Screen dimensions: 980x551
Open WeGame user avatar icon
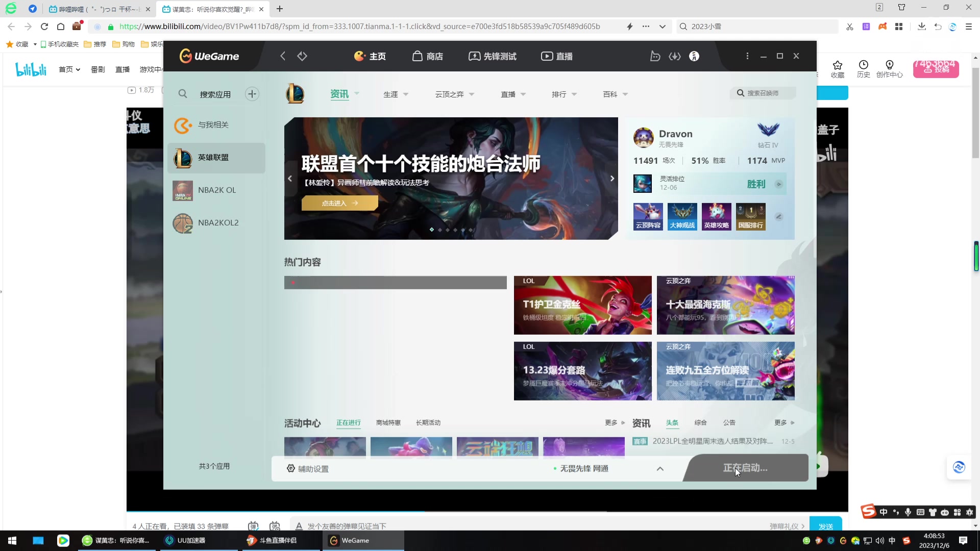pyautogui.click(x=694, y=56)
